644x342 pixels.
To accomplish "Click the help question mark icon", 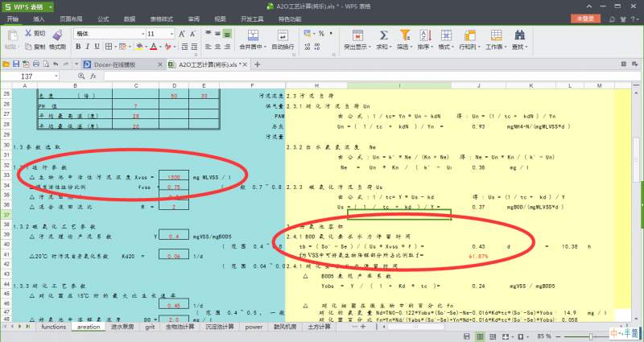I will pyautogui.click(x=633, y=19).
